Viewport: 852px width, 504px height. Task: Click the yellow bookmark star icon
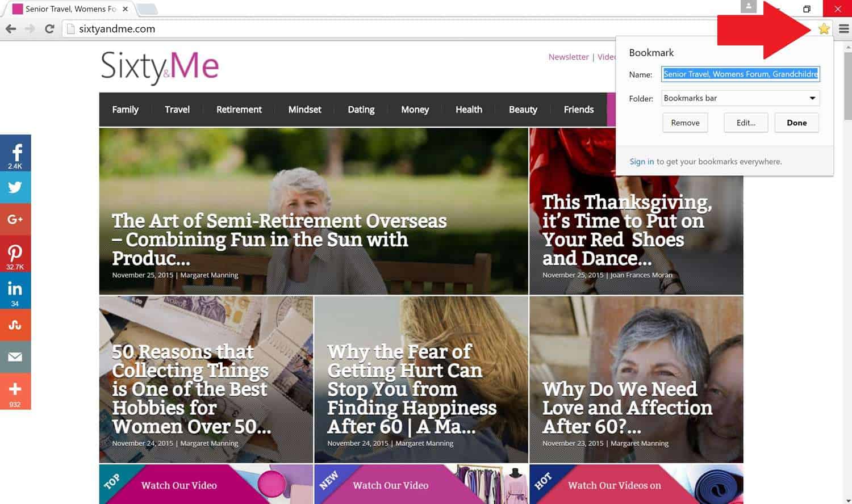pyautogui.click(x=824, y=29)
